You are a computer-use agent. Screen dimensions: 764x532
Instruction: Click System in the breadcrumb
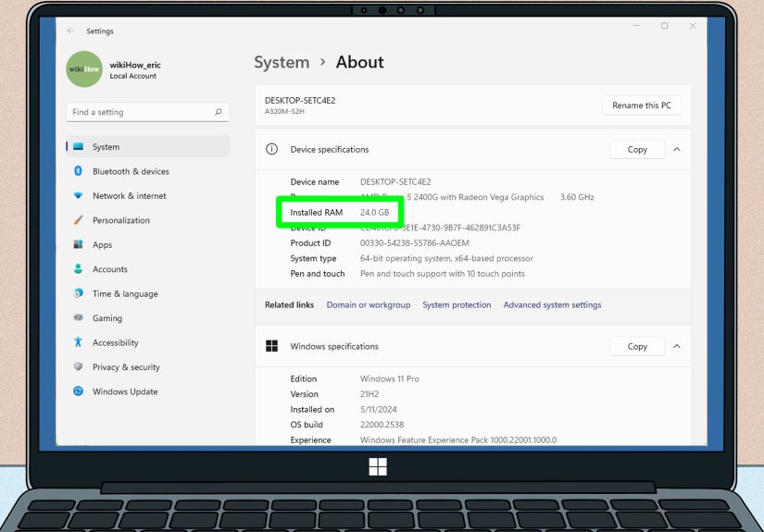282,62
